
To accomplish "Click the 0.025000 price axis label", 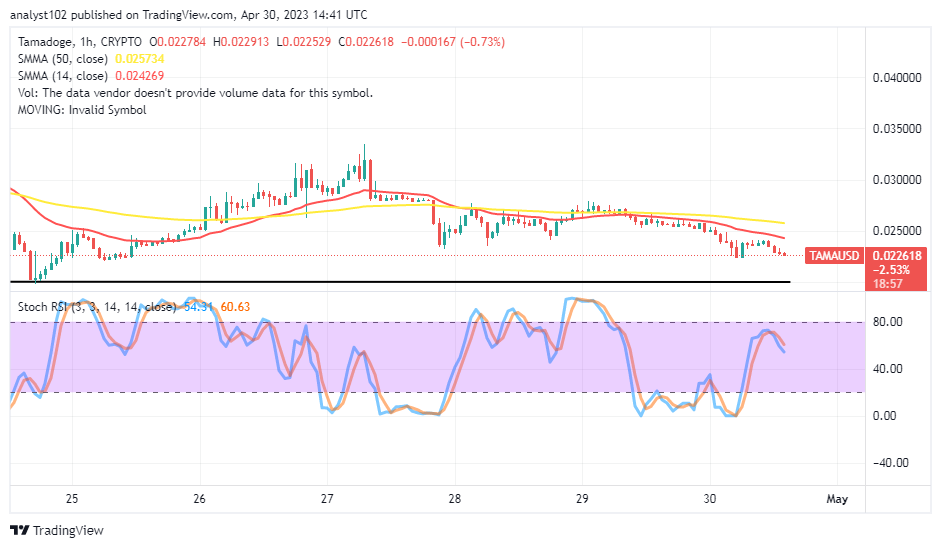I will 897,230.
